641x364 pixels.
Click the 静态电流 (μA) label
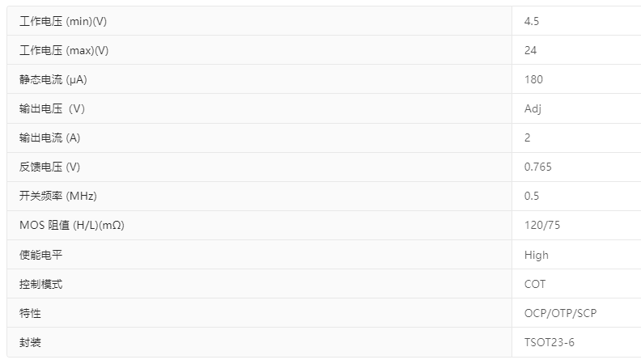point(54,79)
